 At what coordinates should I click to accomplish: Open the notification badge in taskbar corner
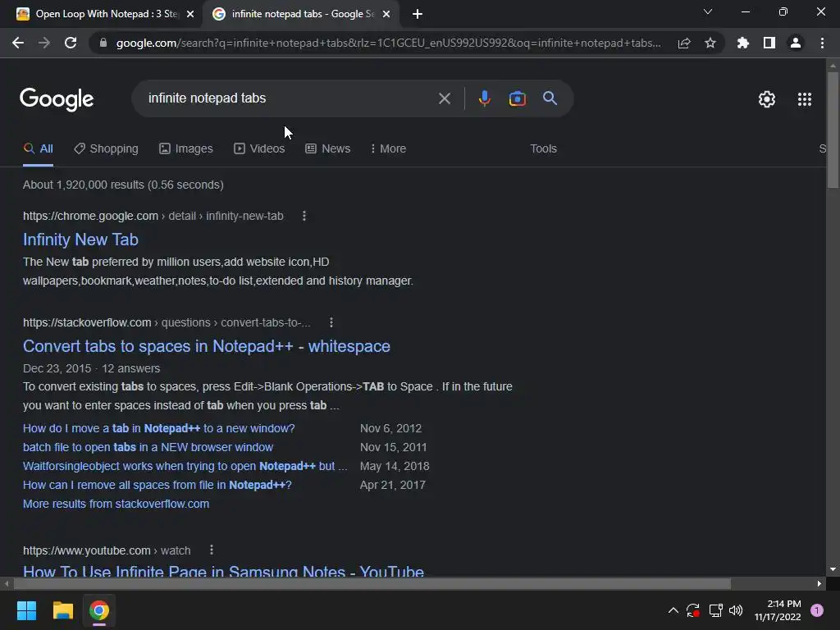pyautogui.click(x=816, y=610)
